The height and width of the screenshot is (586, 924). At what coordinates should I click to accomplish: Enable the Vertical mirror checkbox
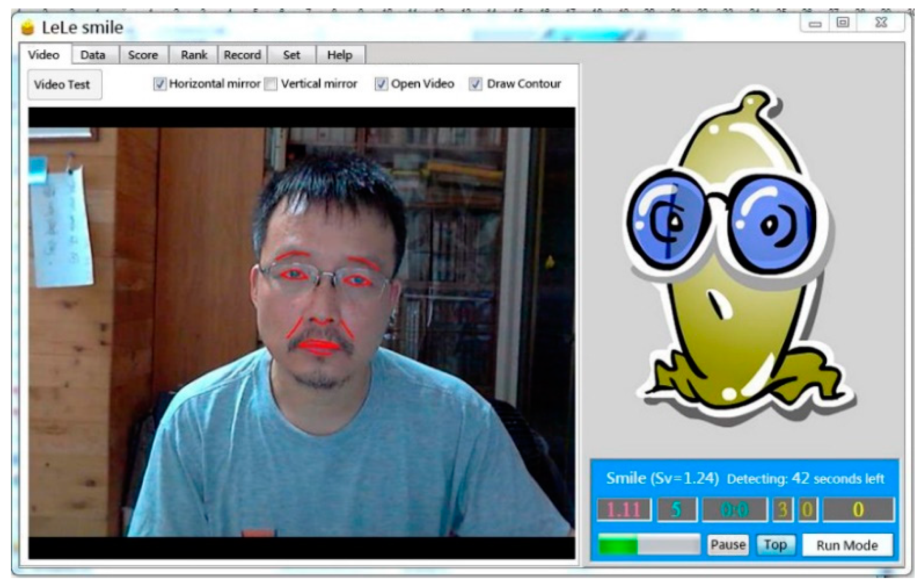(270, 84)
